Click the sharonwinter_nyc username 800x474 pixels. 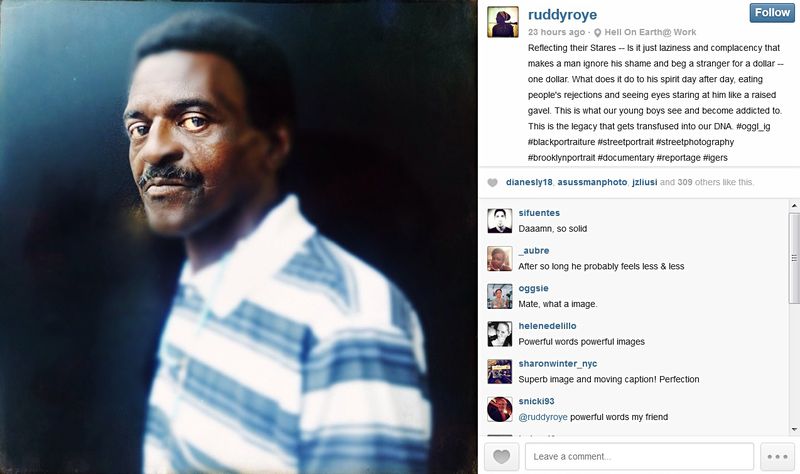point(558,364)
